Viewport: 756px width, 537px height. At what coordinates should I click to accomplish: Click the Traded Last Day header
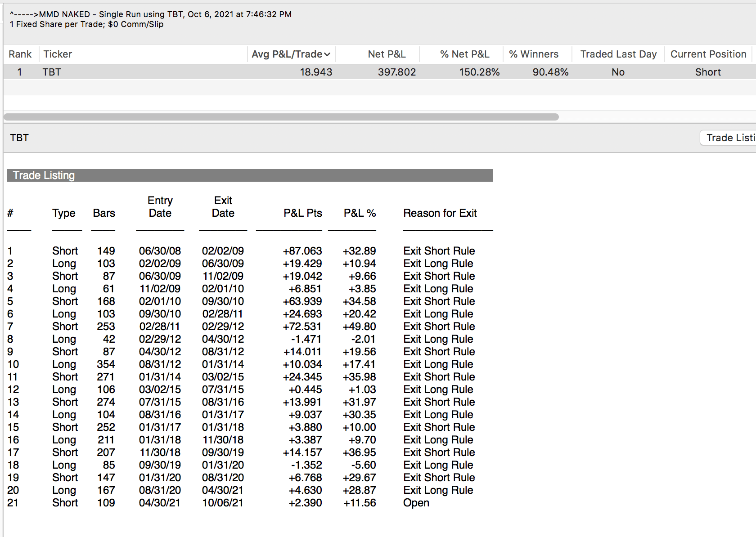click(x=618, y=54)
